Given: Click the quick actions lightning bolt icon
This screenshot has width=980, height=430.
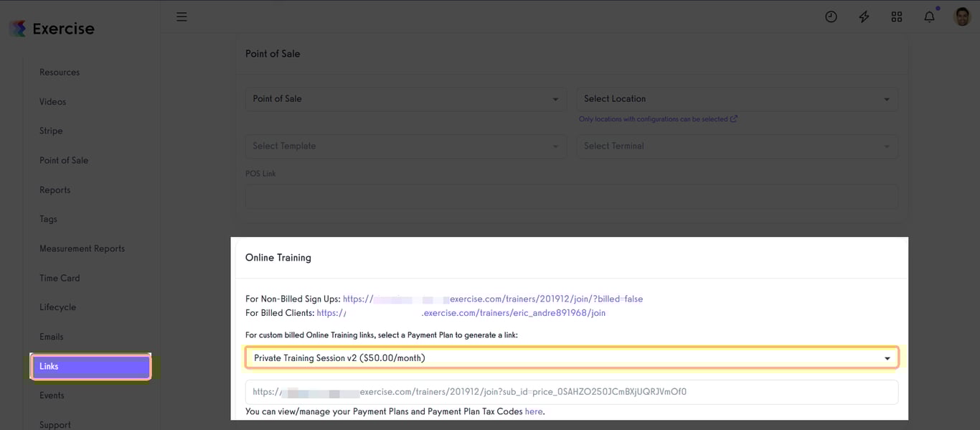Looking at the screenshot, I should click(x=864, y=16).
